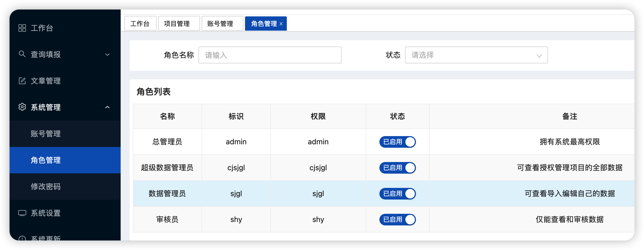Screen dimensions: 644x250
Task: Open 工作台 in the sidebar
Action: click(65, 28)
